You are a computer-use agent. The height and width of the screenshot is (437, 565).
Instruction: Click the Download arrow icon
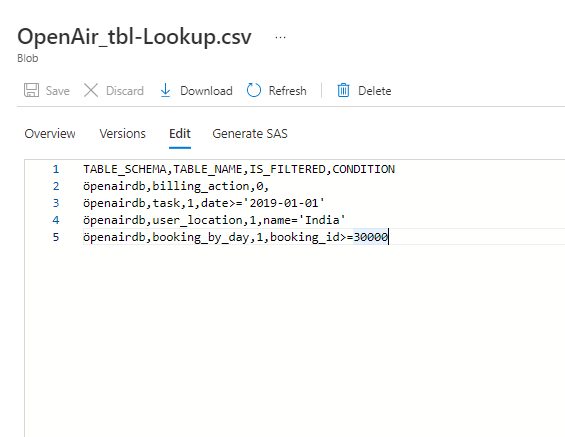coord(165,90)
